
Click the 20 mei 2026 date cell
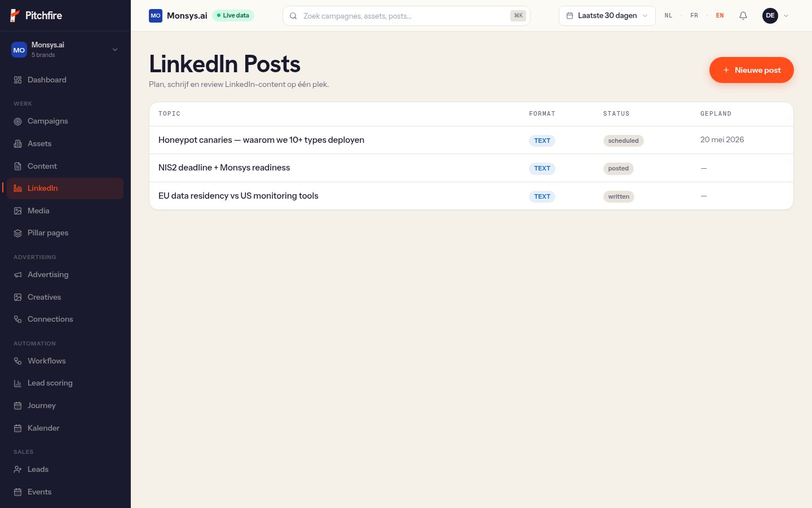click(x=722, y=140)
